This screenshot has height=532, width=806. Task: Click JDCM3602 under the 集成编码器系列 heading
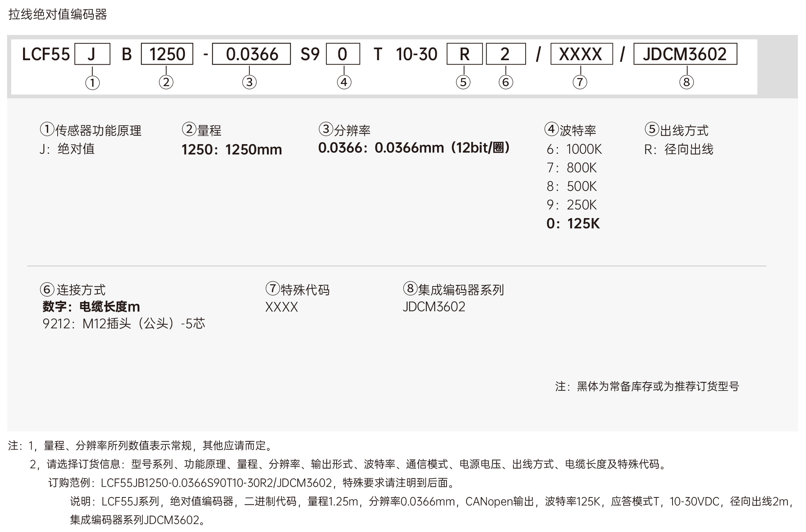(x=434, y=307)
